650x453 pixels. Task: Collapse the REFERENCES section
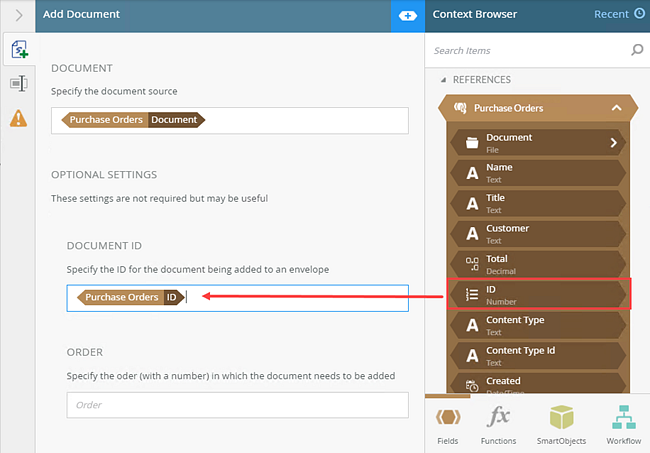[443, 80]
